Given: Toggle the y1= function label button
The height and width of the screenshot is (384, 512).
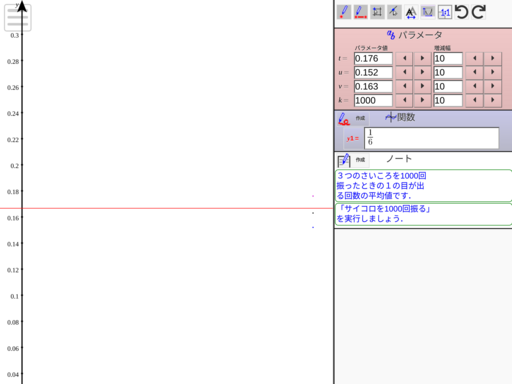Looking at the screenshot, I should [353, 139].
